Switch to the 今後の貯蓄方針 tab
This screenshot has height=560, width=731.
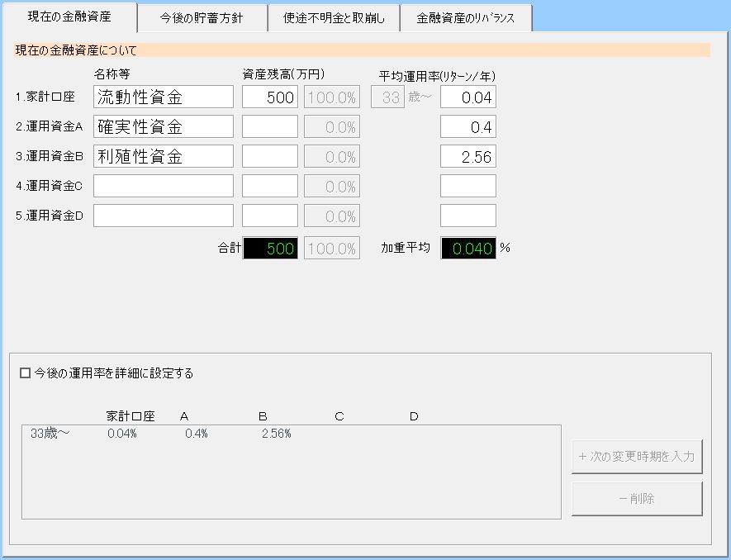202,18
